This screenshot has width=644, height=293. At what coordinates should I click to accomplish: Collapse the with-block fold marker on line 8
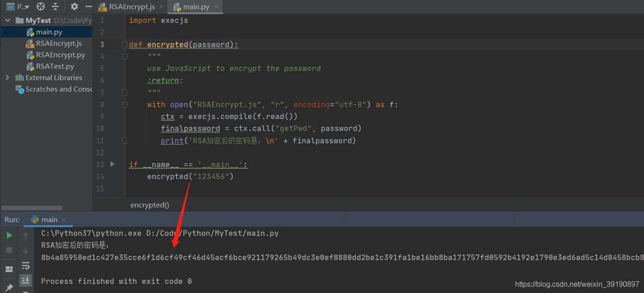click(x=124, y=104)
